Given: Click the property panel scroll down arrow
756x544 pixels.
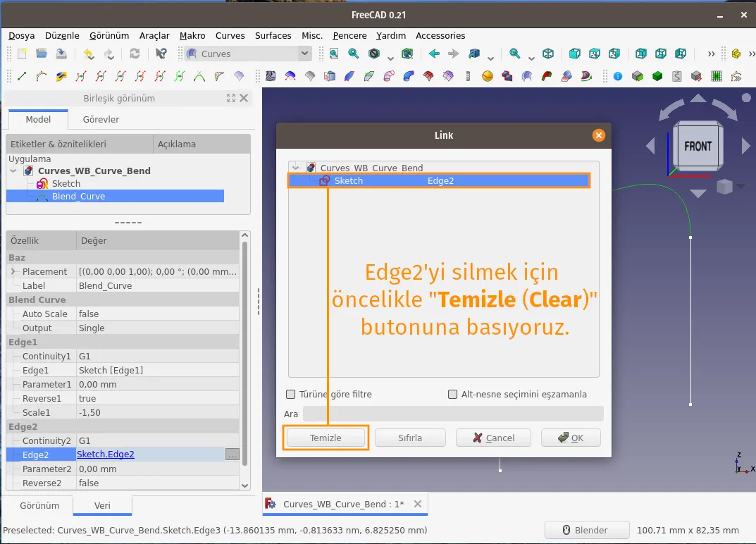Looking at the screenshot, I should tap(244, 486).
